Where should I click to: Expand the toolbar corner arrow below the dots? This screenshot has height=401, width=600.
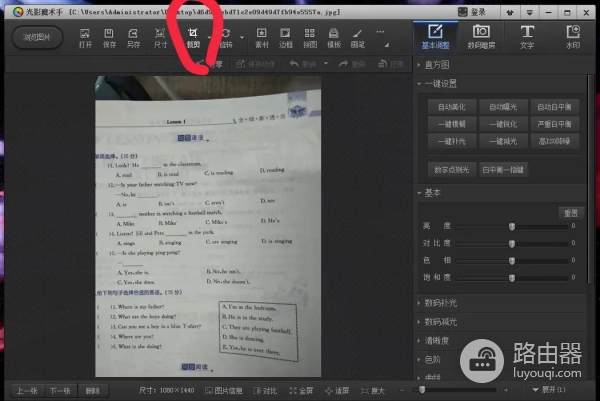(386, 45)
